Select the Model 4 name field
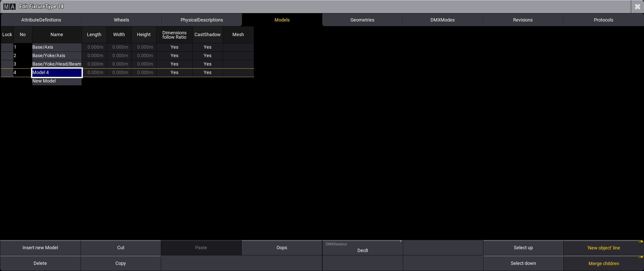The height and width of the screenshot is (271, 644). pos(57,72)
